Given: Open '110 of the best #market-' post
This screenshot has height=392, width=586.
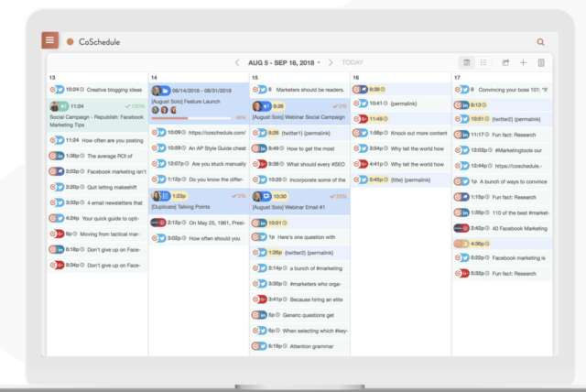Looking at the screenshot, I should pos(503,212).
